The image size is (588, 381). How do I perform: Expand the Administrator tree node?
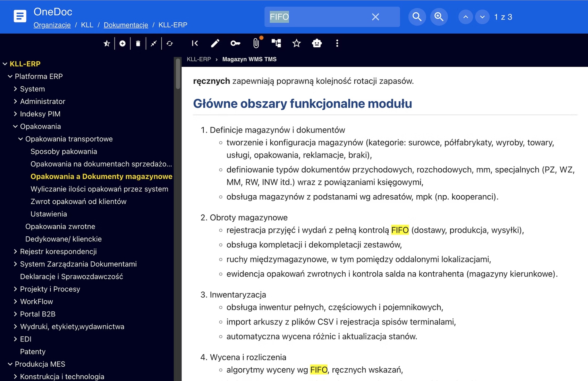pyautogui.click(x=15, y=101)
